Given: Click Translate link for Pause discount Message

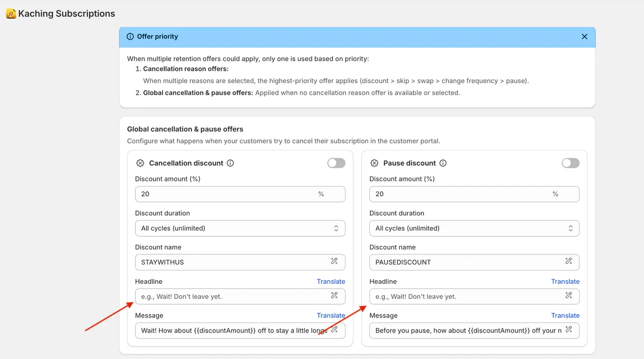Looking at the screenshot, I should (565, 316).
